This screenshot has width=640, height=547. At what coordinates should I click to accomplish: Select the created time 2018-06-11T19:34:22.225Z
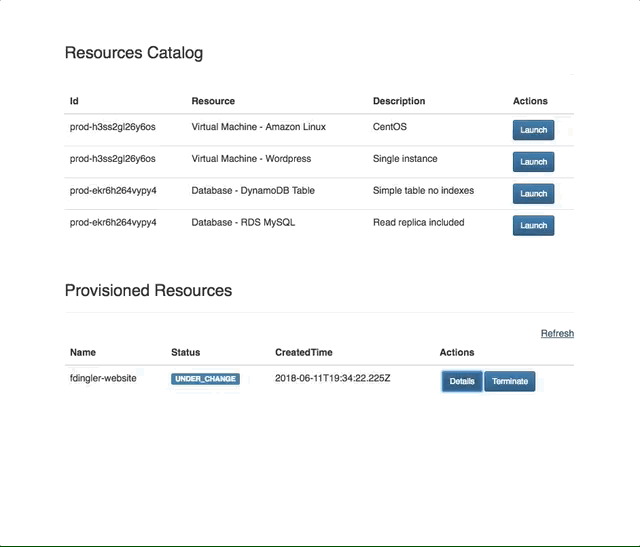tap(332, 378)
